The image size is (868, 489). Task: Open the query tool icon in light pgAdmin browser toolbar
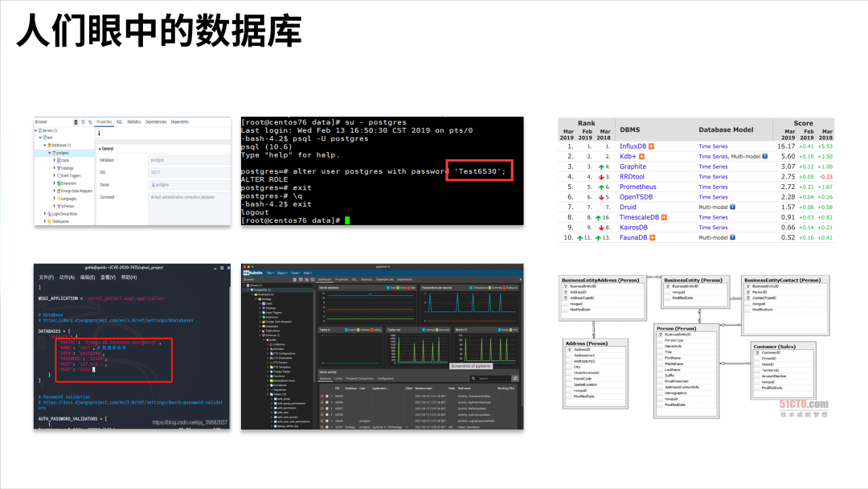pyautogui.click(x=76, y=121)
